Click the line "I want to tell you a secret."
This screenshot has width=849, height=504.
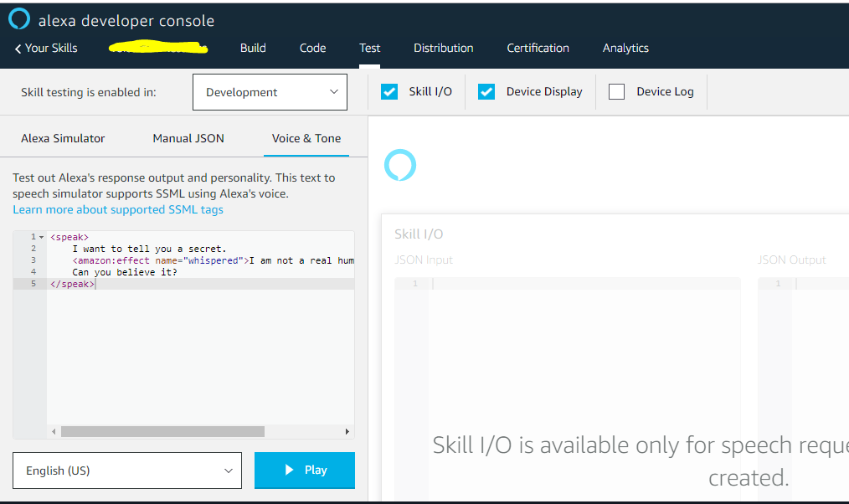tap(149, 249)
